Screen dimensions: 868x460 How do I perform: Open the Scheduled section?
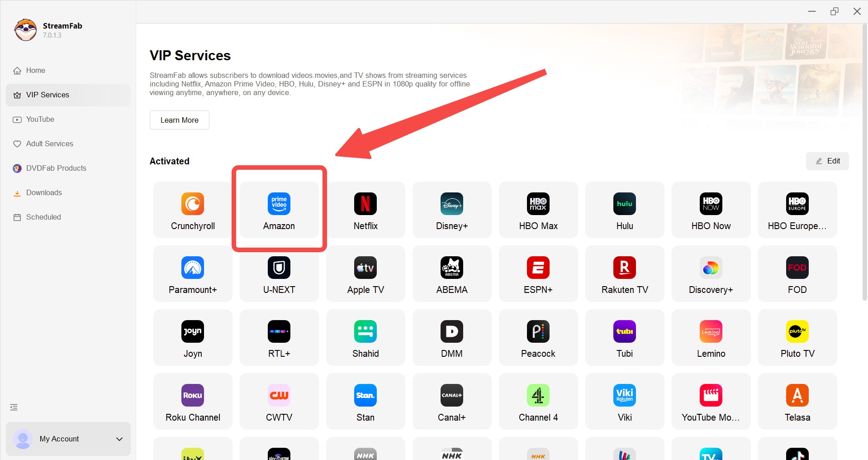43,217
